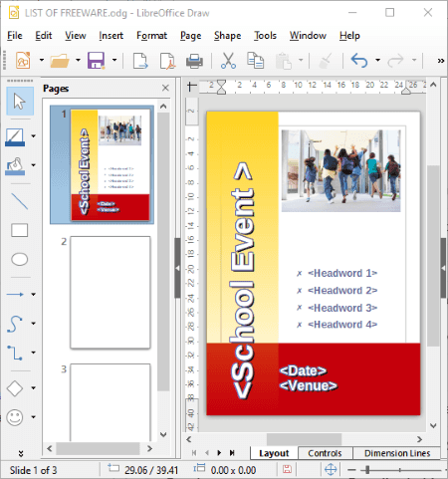
Task: Export directly as PDF icon
Action: [167, 61]
